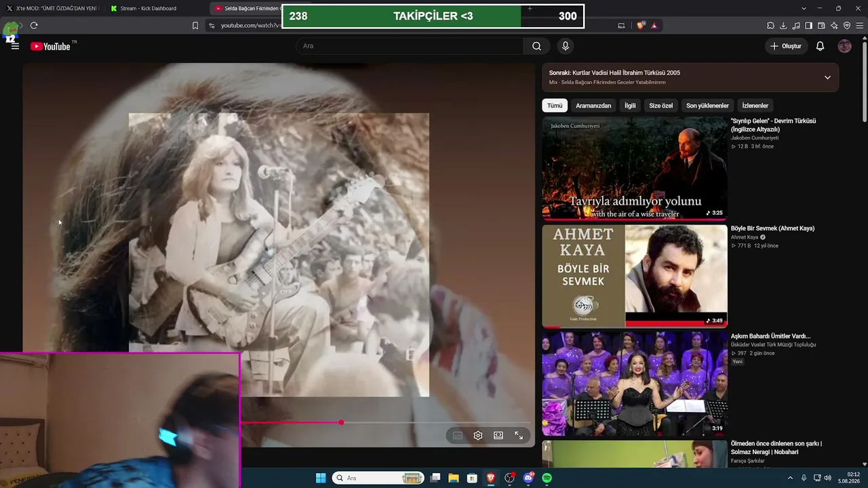
Task: Toggle subtitles in the video player
Action: 458,436
